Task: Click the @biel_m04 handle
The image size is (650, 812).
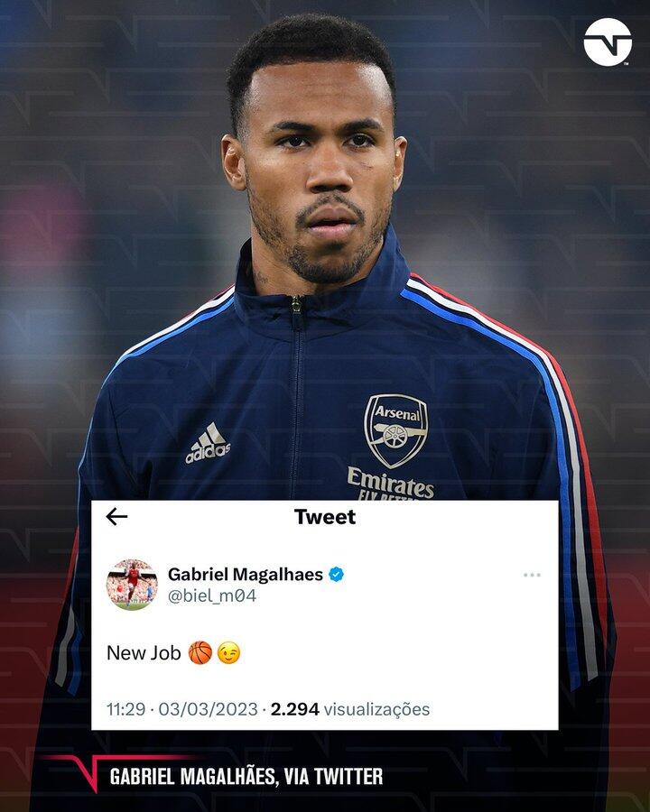Action: pyautogui.click(x=212, y=596)
